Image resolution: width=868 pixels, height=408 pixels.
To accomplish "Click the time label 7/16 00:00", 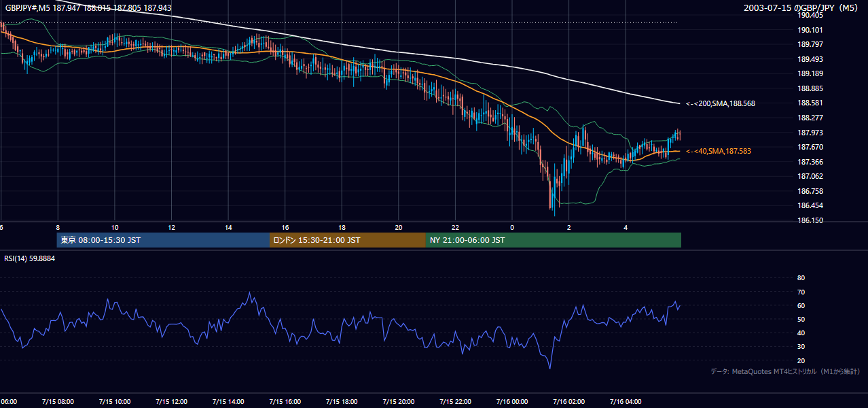I will click(x=511, y=402).
